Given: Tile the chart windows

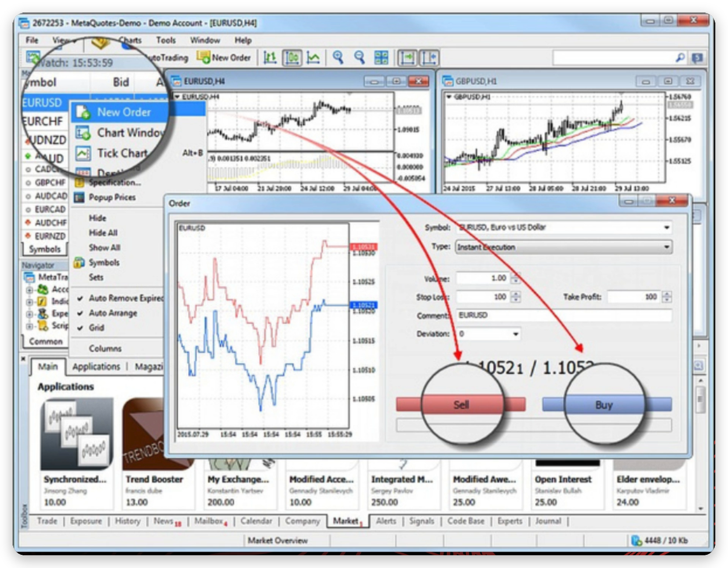Looking at the screenshot, I should tap(381, 58).
